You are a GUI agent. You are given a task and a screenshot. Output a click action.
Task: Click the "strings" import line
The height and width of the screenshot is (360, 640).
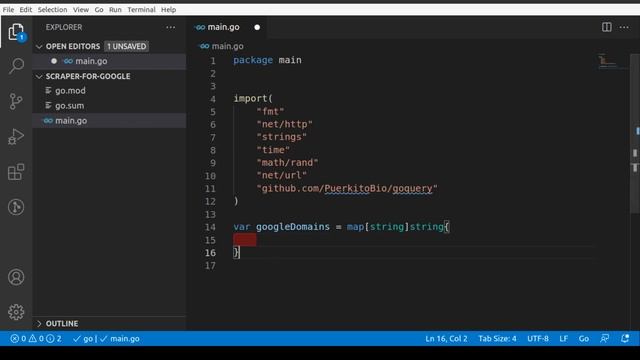(x=282, y=137)
